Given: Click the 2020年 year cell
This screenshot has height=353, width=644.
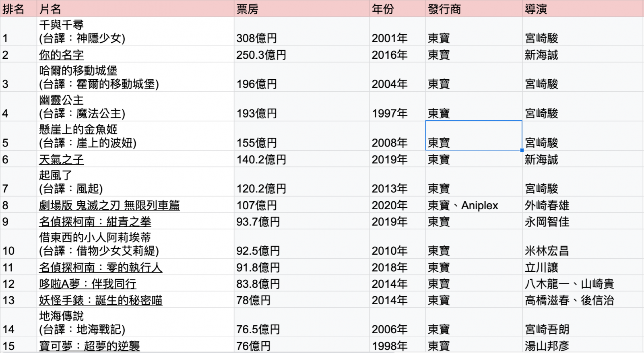Looking at the screenshot, I should coord(398,205).
